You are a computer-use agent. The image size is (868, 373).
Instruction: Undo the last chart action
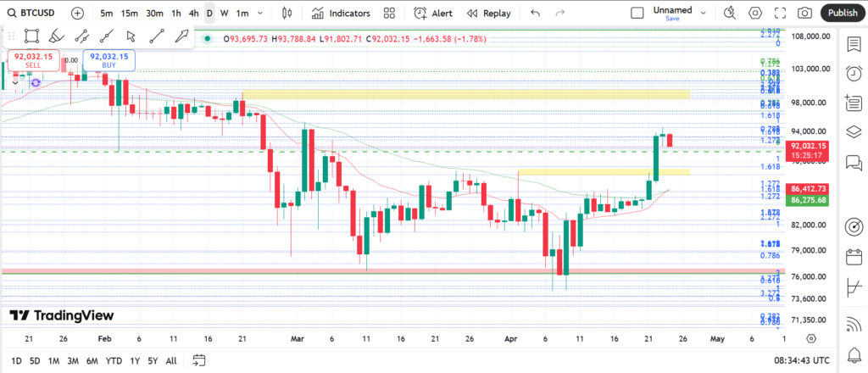(536, 13)
